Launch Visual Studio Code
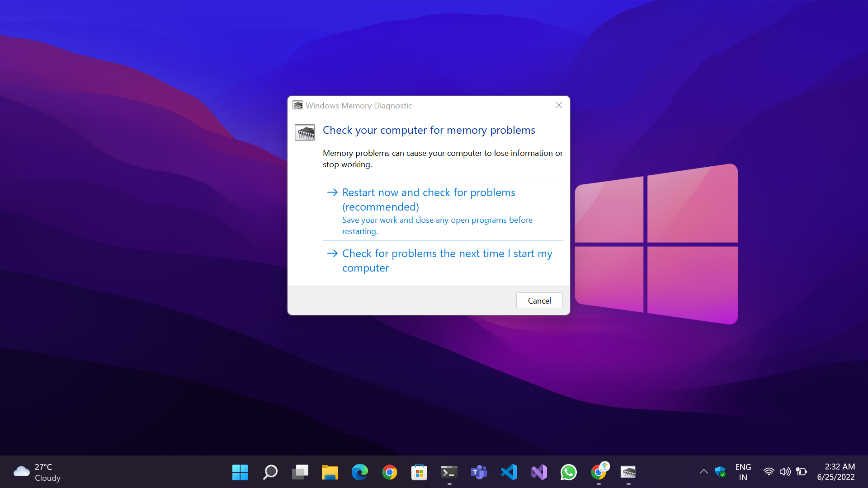Viewport: 868px width, 488px height. point(509,473)
